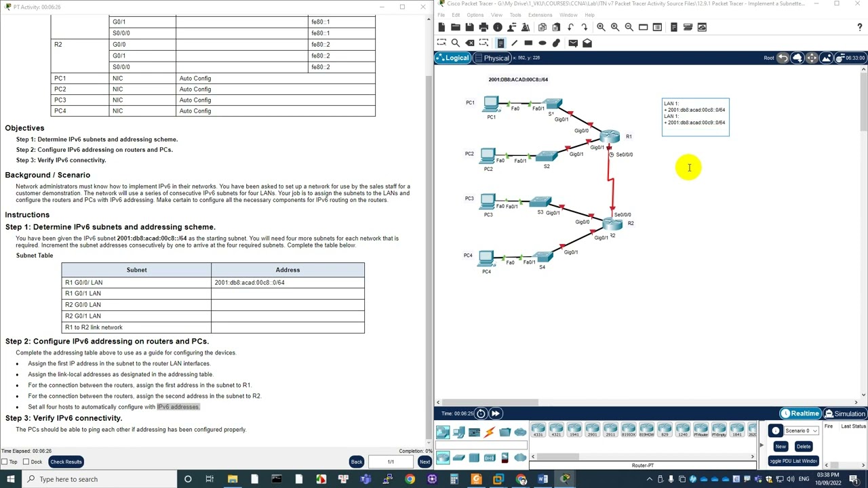Expand the PDU panel arrow
This screenshot has height=488, width=868.
coord(762,445)
